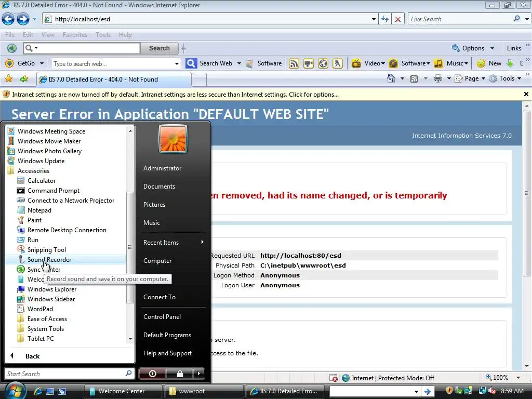
Task: Open Internet Explorer quick launch icon
Action: 37,391
